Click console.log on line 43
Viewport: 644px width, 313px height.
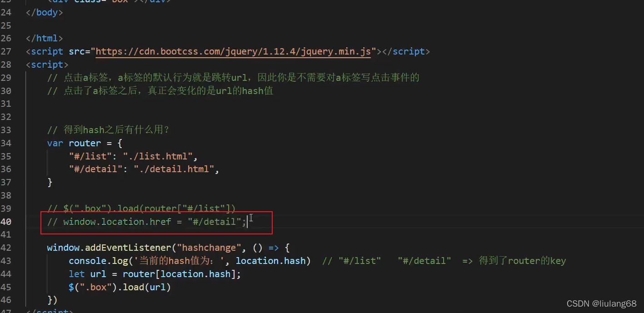(98, 261)
